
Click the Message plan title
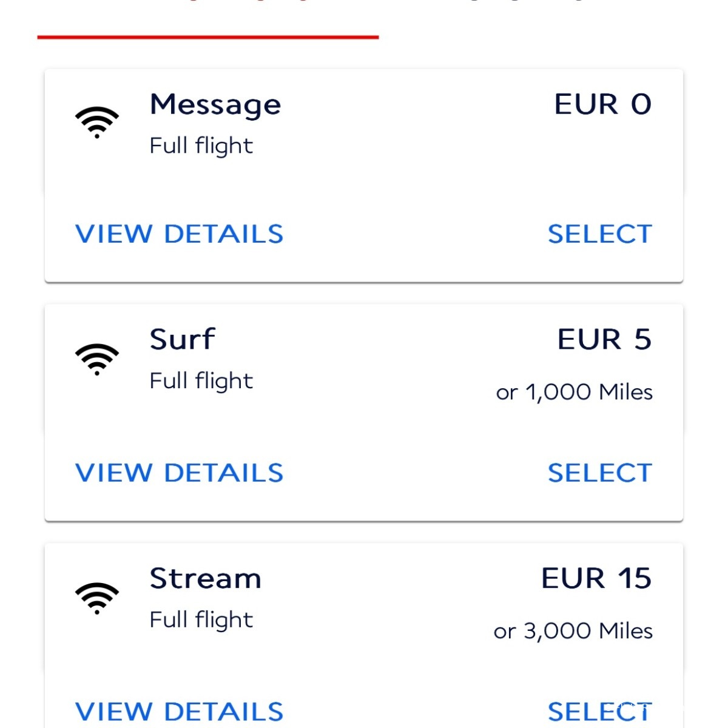[215, 105]
